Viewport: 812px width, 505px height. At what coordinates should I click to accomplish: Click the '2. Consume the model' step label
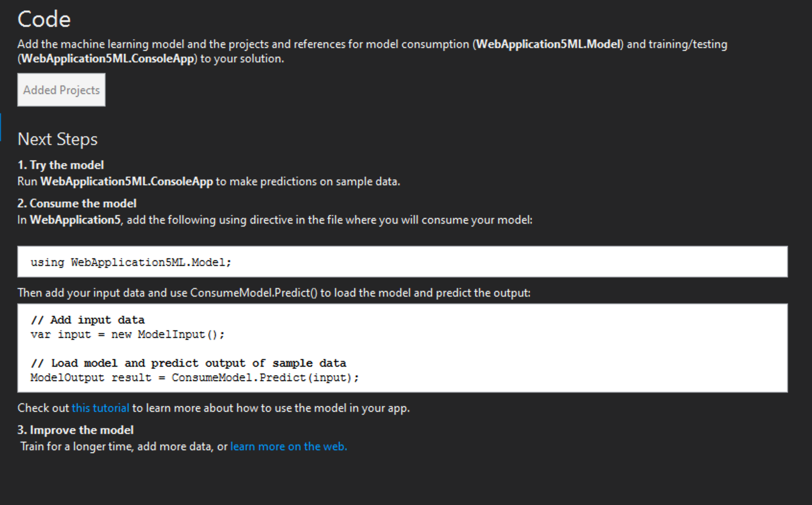pyautogui.click(x=77, y=203)
